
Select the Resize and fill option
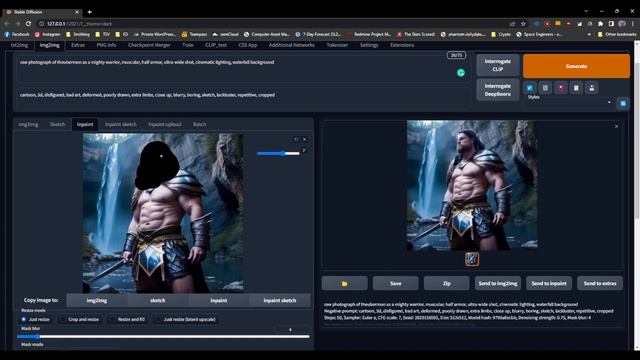coord(128,319)
